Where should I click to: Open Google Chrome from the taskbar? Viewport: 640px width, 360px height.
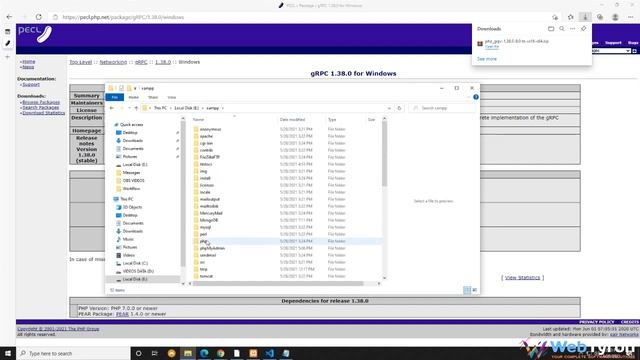click(x=220, y=353)
